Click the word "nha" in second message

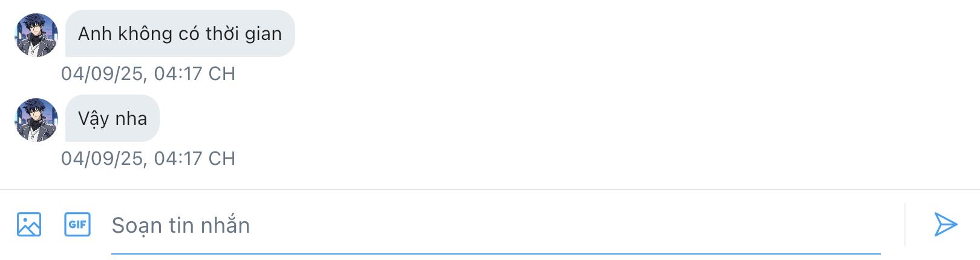(x=131, y=118)
